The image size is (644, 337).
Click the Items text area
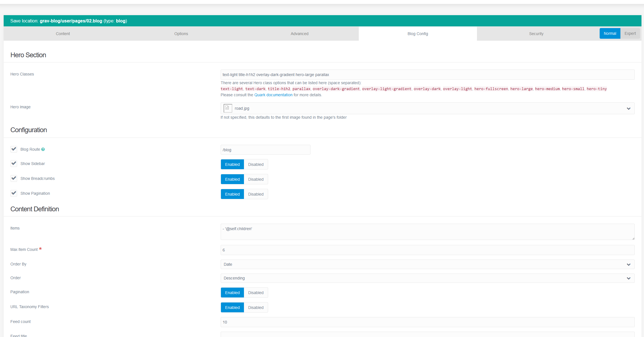pyautogui.click(x=427, y=232)
